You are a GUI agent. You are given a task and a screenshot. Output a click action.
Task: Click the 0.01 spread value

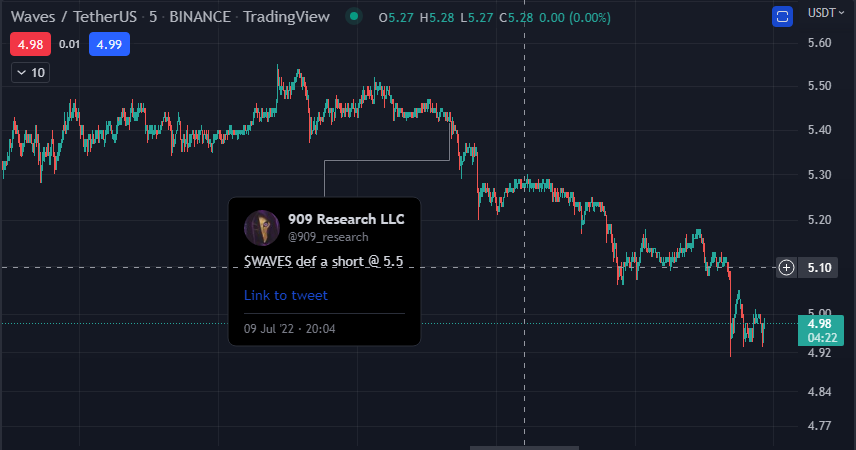(69, 44)
